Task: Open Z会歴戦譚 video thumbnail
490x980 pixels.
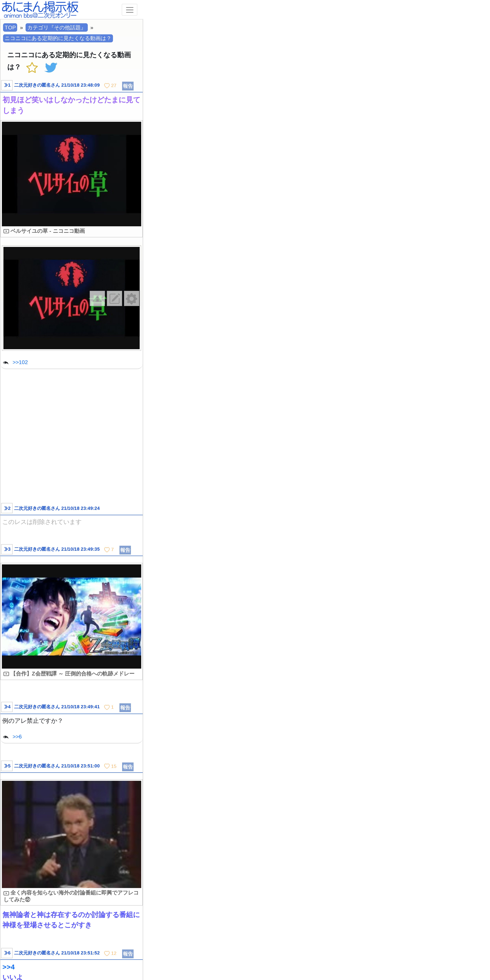Action: [x=71, y=616]
